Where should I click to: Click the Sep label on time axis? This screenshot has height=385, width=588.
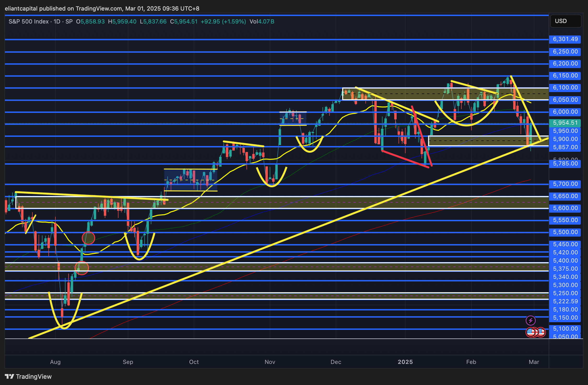tap(128, 362)
